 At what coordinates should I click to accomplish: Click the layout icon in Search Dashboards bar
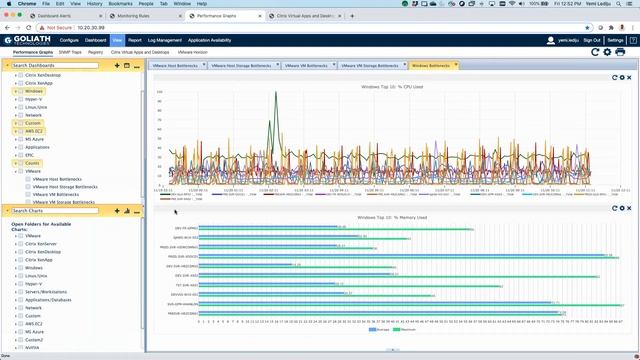127,65
